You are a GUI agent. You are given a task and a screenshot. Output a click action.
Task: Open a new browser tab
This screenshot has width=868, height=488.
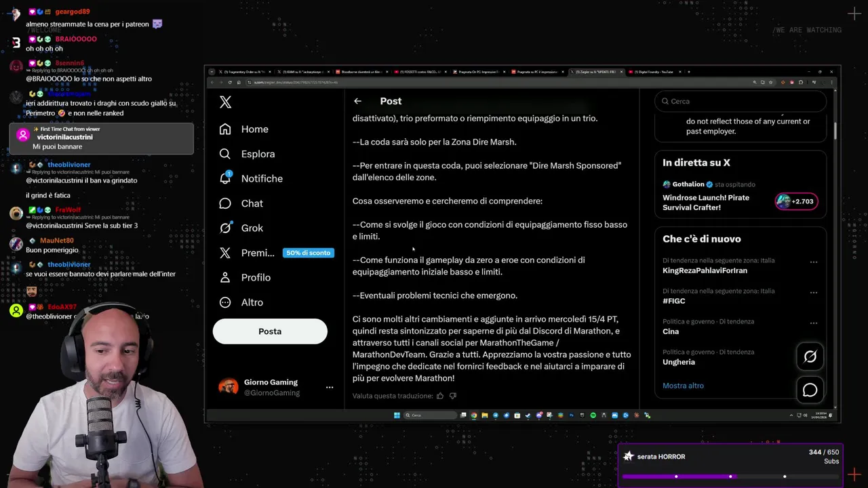[x=689, y=72]
